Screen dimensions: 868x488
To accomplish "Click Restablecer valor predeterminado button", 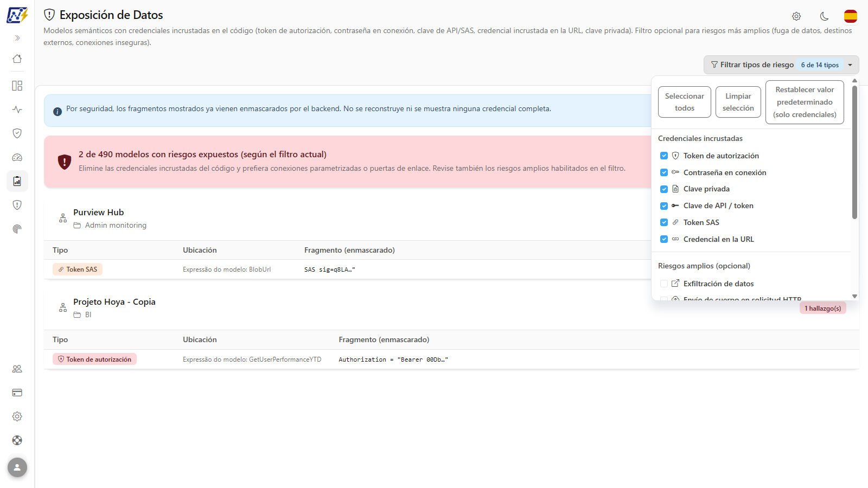I will click(805, 102).
